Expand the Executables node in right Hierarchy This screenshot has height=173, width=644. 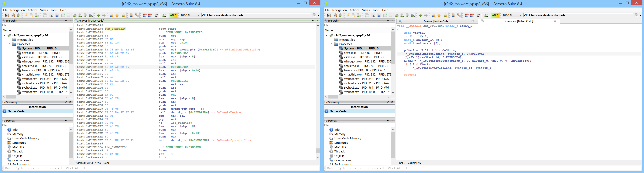point(331,40)
